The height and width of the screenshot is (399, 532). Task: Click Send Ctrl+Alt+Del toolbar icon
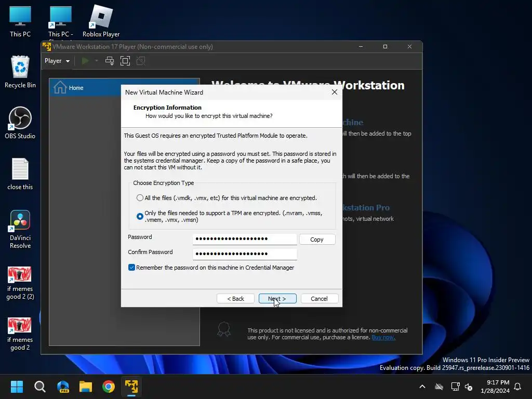(x=109, y=61)
